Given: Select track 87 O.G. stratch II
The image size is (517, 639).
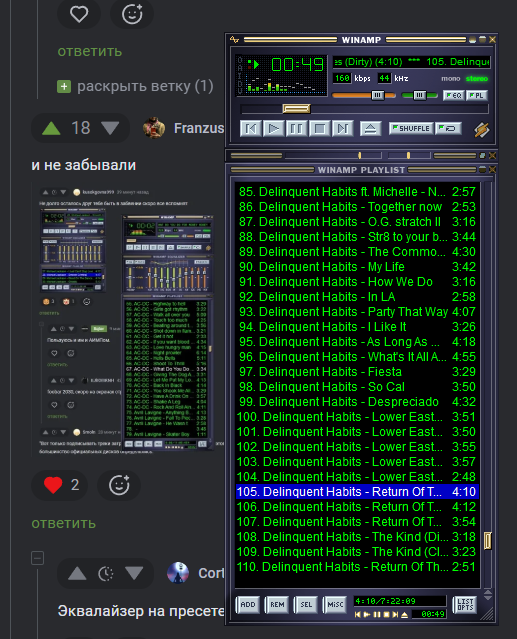Looking at the screenshot, I should point(357,222).
